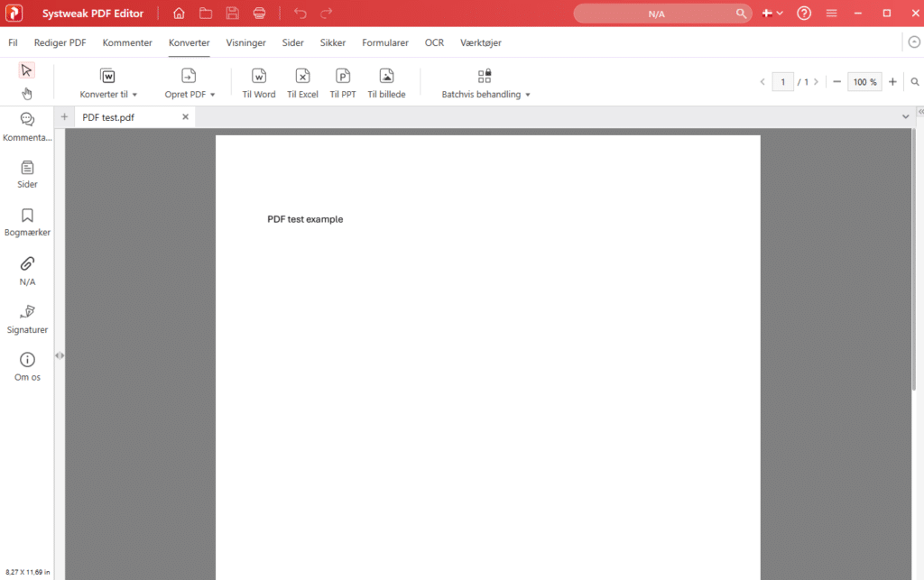
Task: Click the find magnifier next to zoom
Action: [915, 82]
